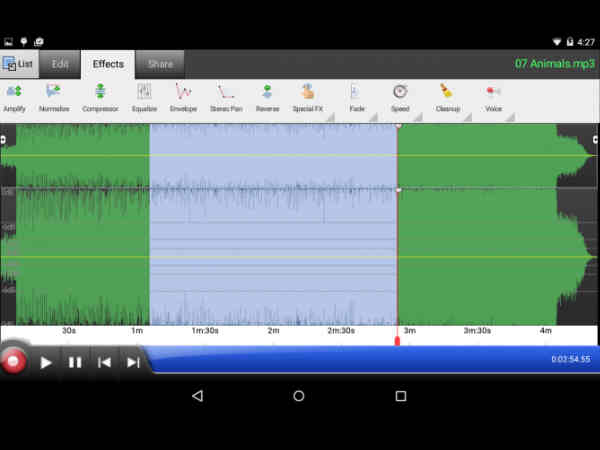Open the Equalizer effect
The image size is (600, 450).
tap(144, 98)
